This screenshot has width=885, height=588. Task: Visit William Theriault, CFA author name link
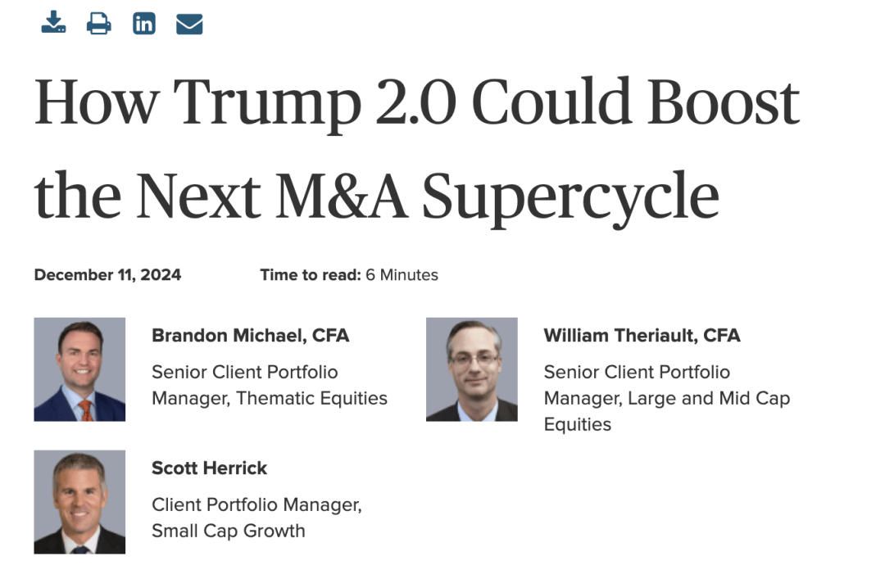[642, 335]
